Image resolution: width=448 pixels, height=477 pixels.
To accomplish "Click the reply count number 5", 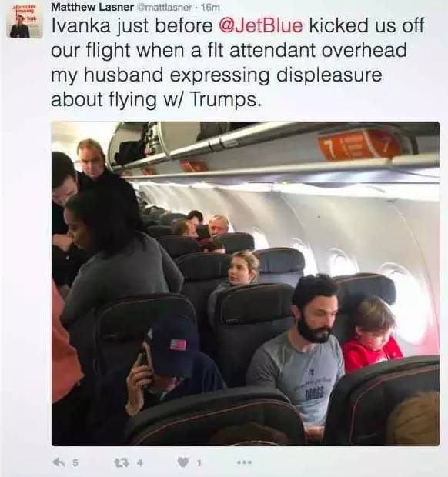I will pyautogui.click(x=75, y=463).
